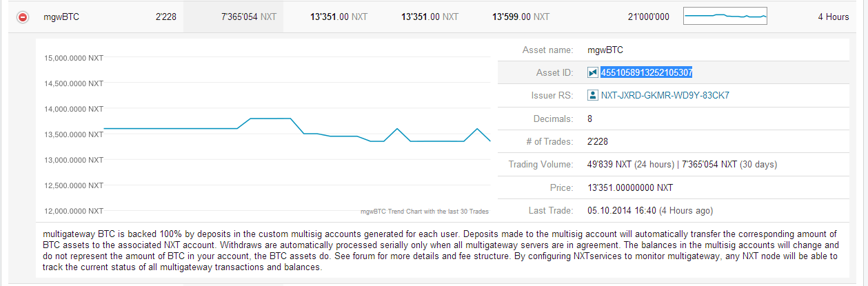Collapse the mgwBTC row with the red minus button
Viewport: 868px width, 286px height.
23,17
